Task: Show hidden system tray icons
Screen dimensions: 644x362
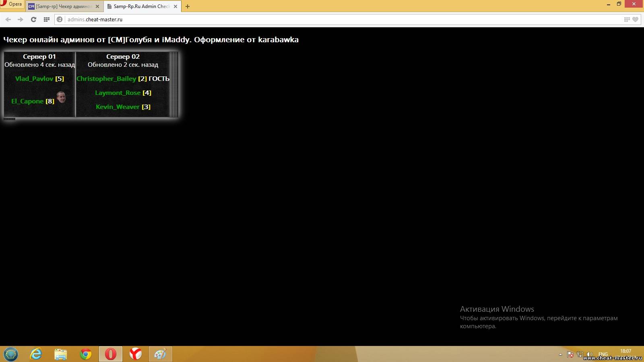Action: 560,354
